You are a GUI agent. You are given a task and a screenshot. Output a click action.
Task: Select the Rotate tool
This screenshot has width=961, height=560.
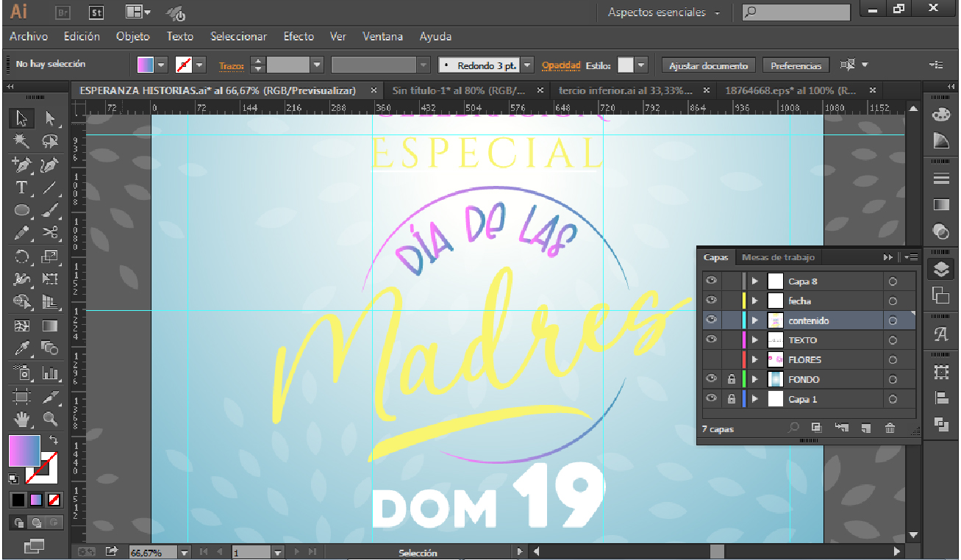coord(22,257)
